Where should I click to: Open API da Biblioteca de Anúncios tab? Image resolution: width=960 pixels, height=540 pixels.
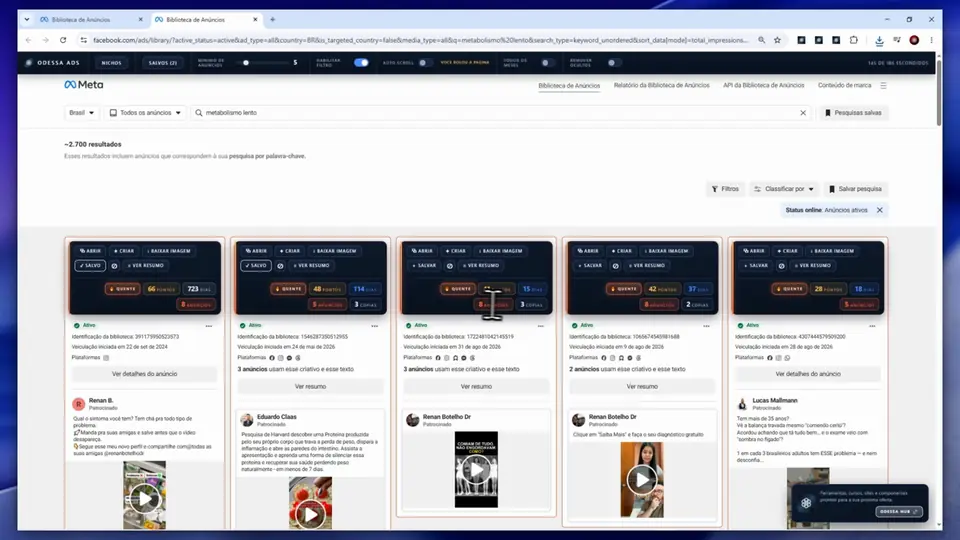click(x=763, y=86)
